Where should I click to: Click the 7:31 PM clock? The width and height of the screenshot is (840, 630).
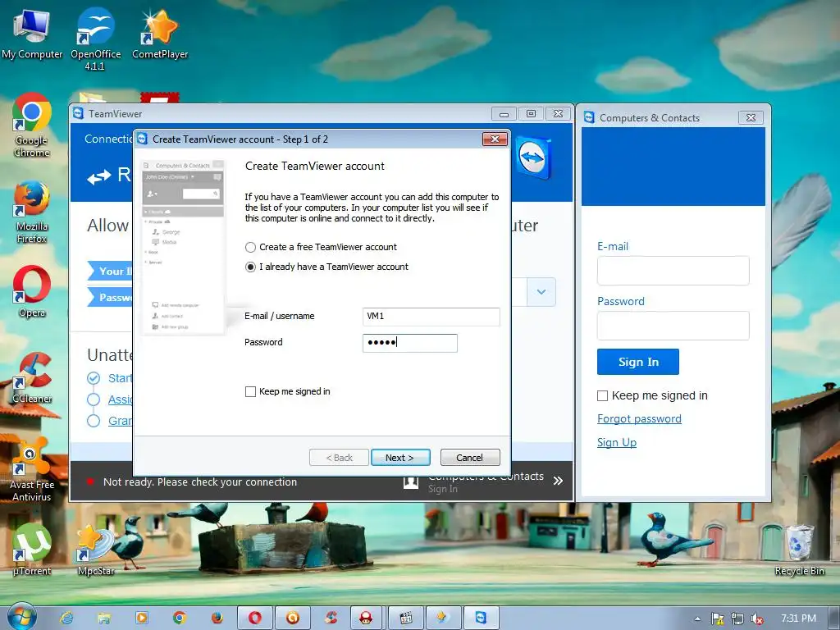click(798, 619)
